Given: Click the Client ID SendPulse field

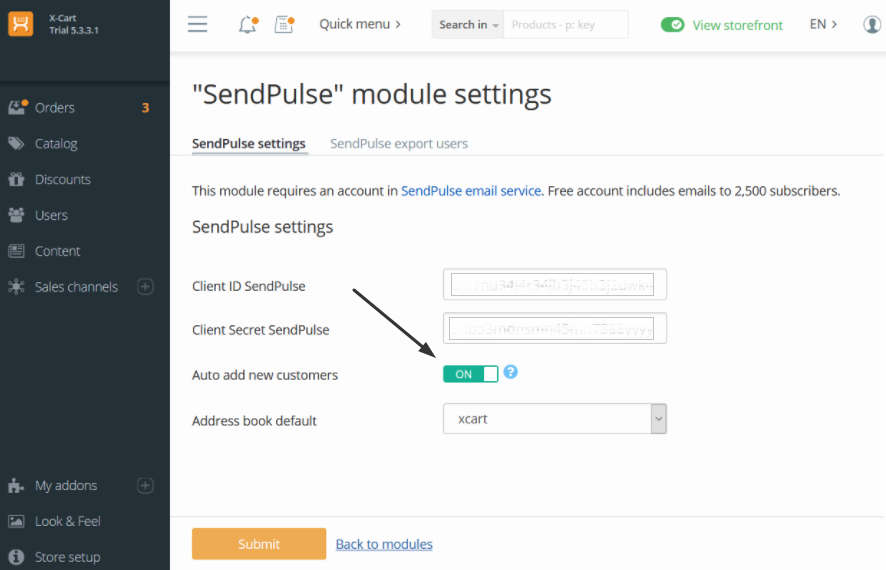Looking at the screenshot, I should (x=554, y=285).
